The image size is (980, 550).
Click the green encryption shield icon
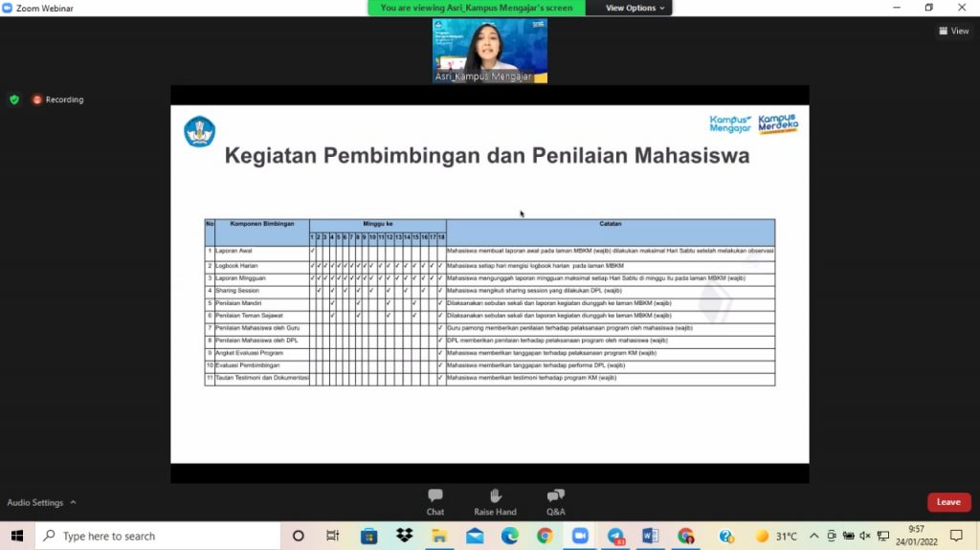pyautogui.click(x=13, y=99)
